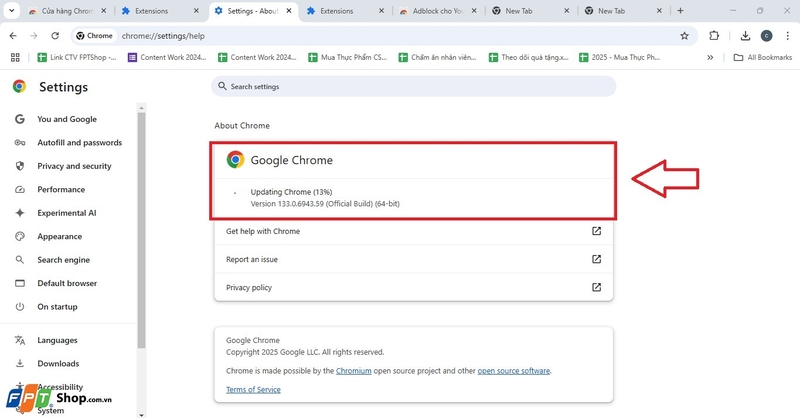
Task: Open Get help with Chrome
Action: point(413,231)
